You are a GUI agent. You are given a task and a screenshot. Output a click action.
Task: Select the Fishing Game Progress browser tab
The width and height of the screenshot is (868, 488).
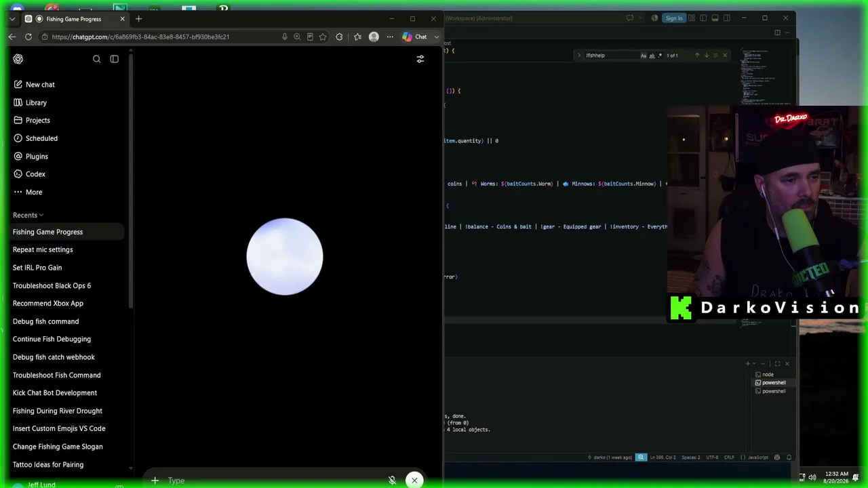tap(75, 19)
